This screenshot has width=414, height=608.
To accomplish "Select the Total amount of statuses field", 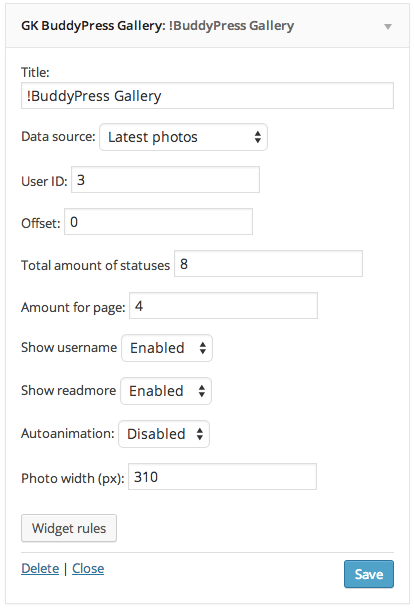I will click(269, 264).
